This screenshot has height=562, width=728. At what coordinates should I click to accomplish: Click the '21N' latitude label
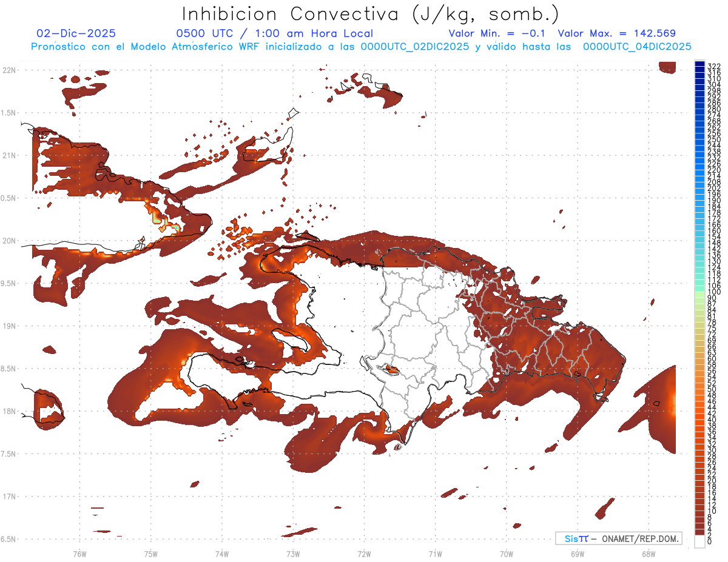tap(8, 155)
